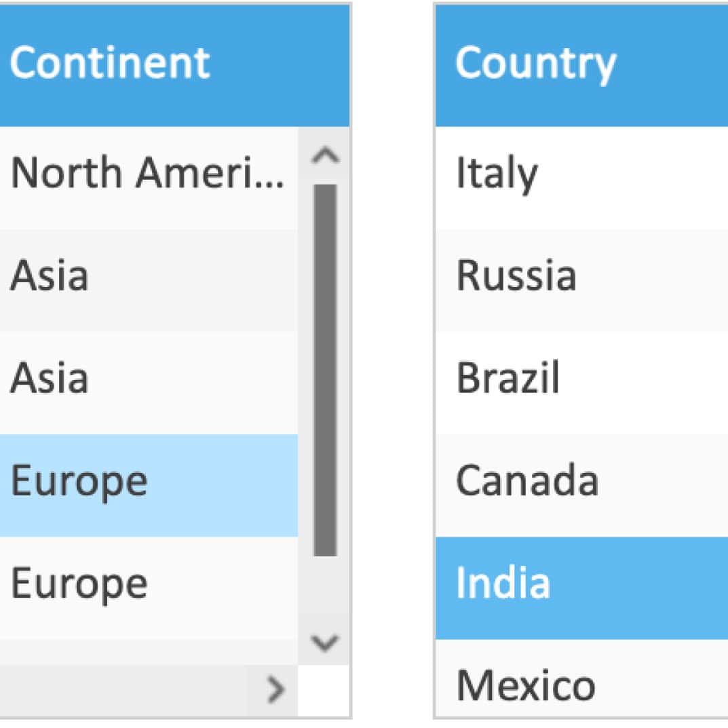
Task: Select the first Asia row
Action: [x=149, y=280]
